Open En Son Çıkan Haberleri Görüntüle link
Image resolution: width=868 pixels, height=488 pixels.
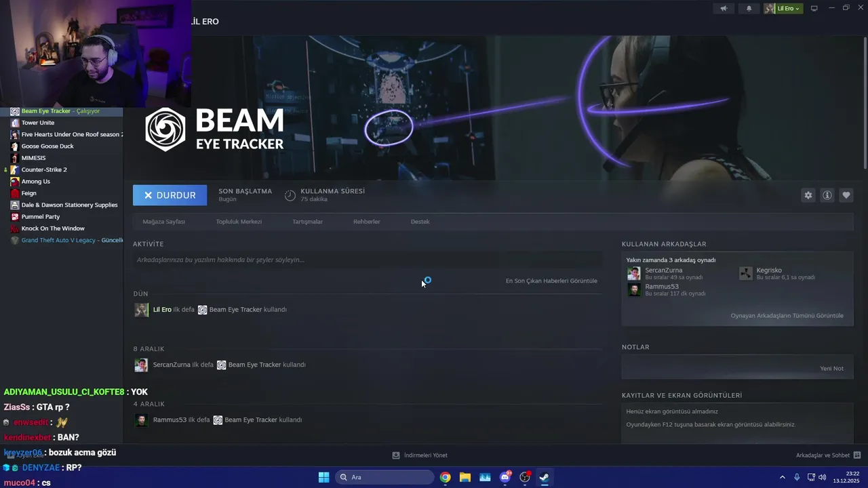coord(551,281)
